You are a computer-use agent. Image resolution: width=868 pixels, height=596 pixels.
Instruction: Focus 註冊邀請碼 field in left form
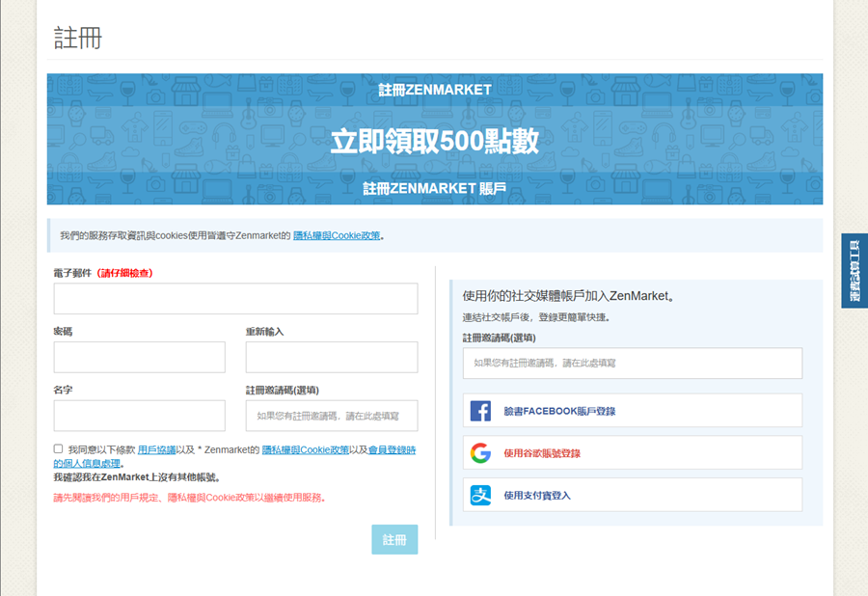(x=332, y=416)
